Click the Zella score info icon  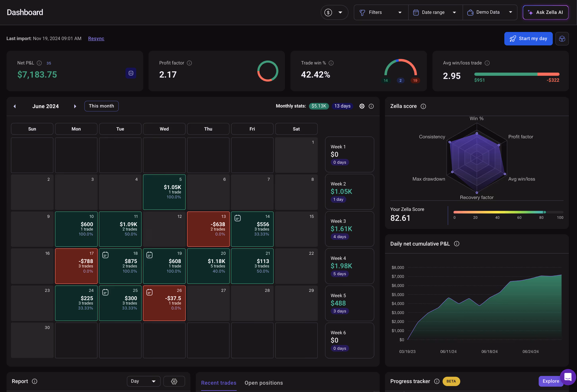(x=423, y=106)
